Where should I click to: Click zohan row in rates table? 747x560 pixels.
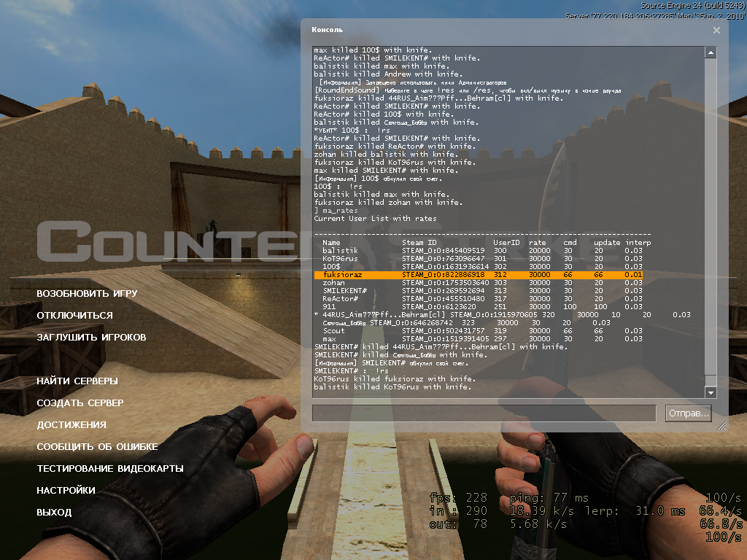pyautogui.click(x=482, y=283)
